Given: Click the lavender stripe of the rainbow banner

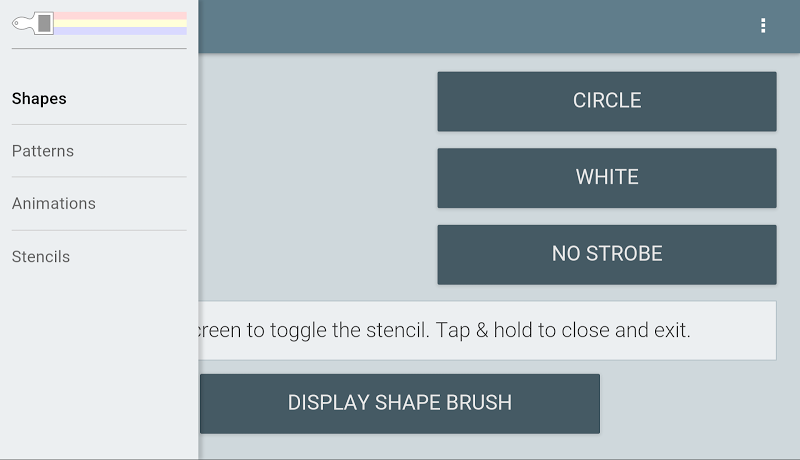Looking at the screenshot, I should click(x=120, y=31).
